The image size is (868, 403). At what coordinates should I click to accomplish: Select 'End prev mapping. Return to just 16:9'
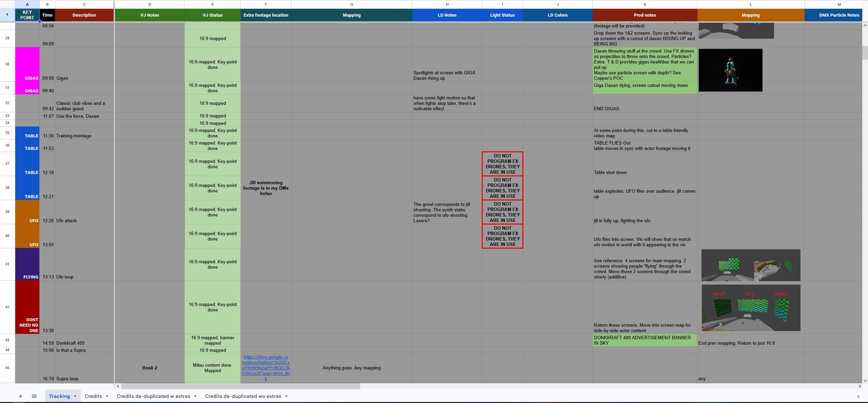[x=751, y=340]
